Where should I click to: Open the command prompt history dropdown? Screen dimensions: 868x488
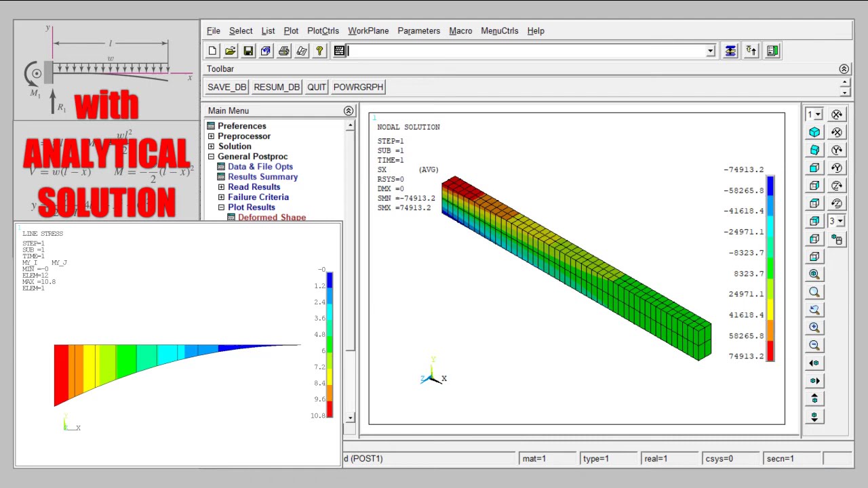(x=710, y=51)
